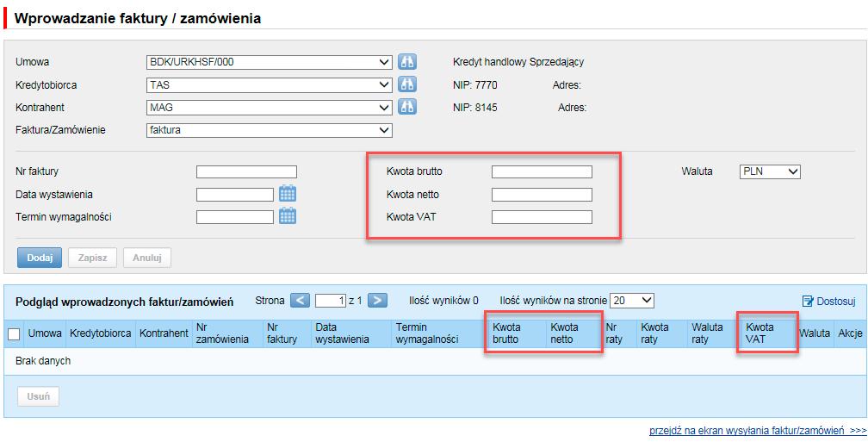Focus the Kwota netto input field
Image resolution: width=868 pixels, height=442 pixels.
[542, 195]
